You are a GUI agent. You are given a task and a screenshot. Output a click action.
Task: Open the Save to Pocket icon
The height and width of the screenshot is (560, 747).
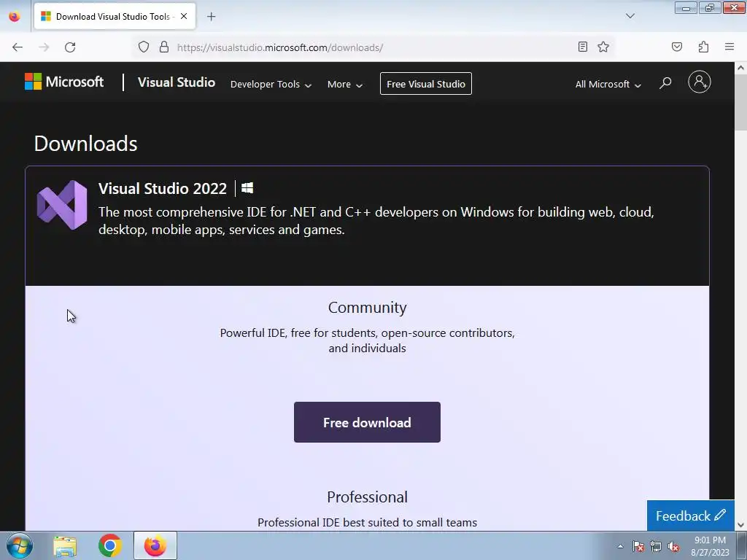pos(676,47)
